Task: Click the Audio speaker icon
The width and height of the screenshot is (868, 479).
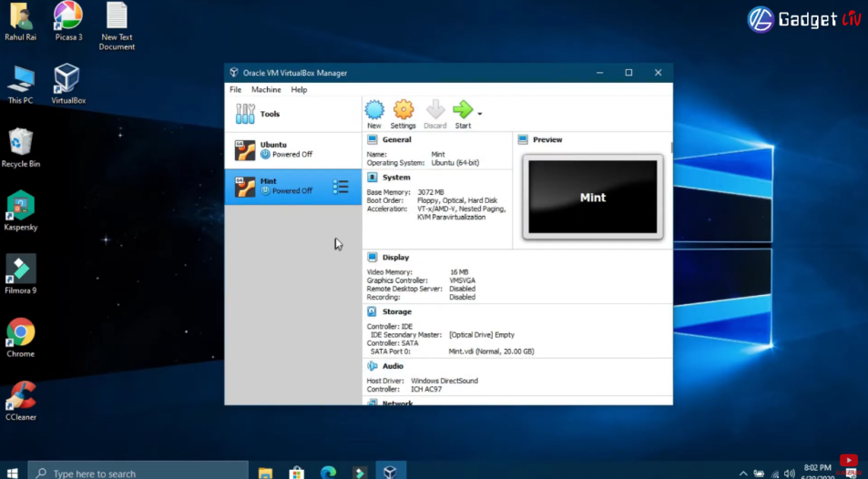Action: coord(372,366)
